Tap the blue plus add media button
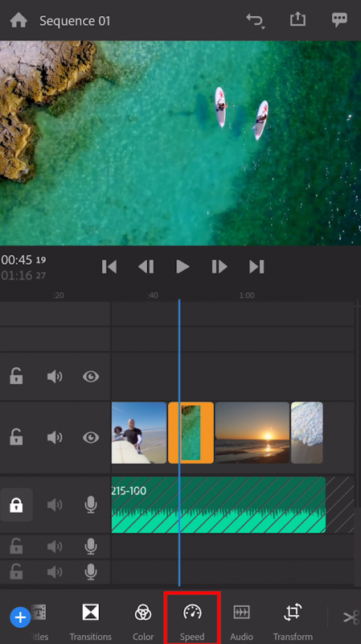 pyautogui.click(x=20, y=617)
